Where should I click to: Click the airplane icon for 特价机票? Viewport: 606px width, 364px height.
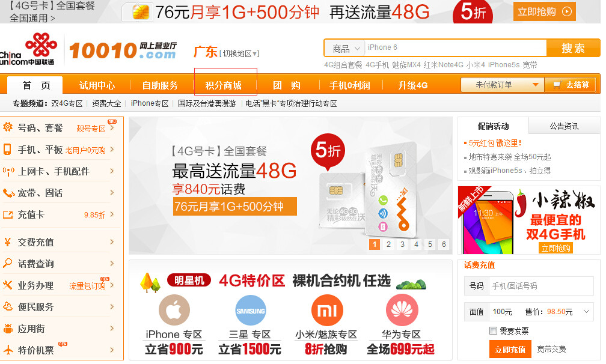[8, 350]
